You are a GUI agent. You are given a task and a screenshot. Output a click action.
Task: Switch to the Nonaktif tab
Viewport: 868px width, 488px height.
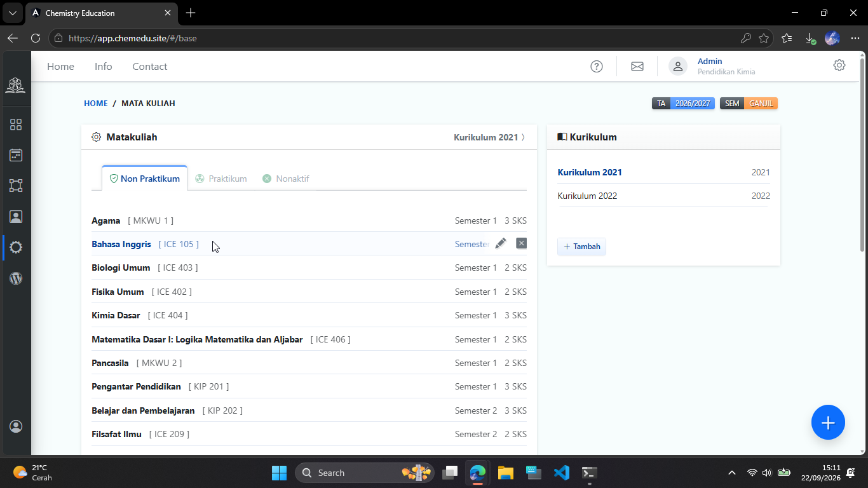[286, 179]
